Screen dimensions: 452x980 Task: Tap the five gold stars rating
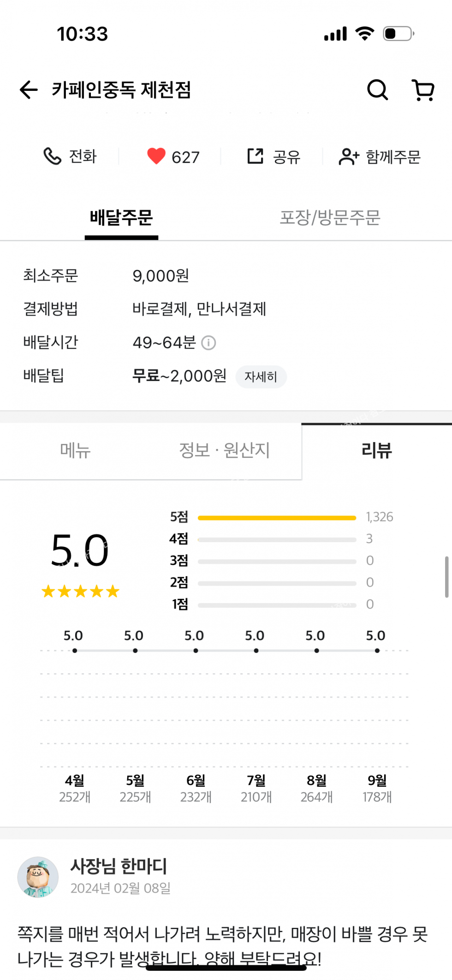(81, 591)
